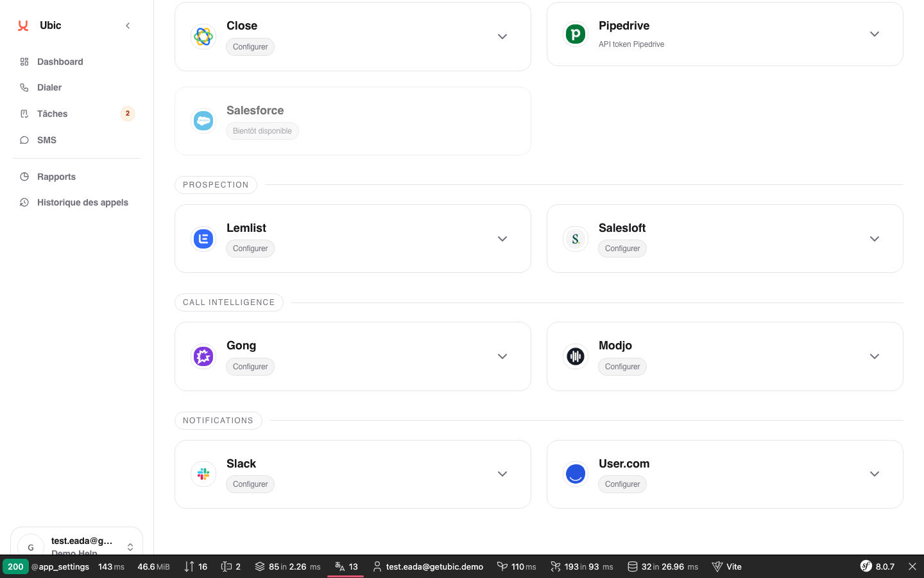Image resolution: width=924 pixels, height=578 pixels.
Task: Click Configurer under Lemlist
Action: click(250, 249)
